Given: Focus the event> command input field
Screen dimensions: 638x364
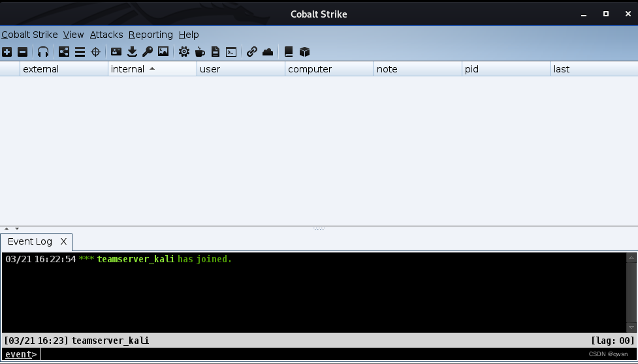Looking at the screenshot, I should 338,354.
